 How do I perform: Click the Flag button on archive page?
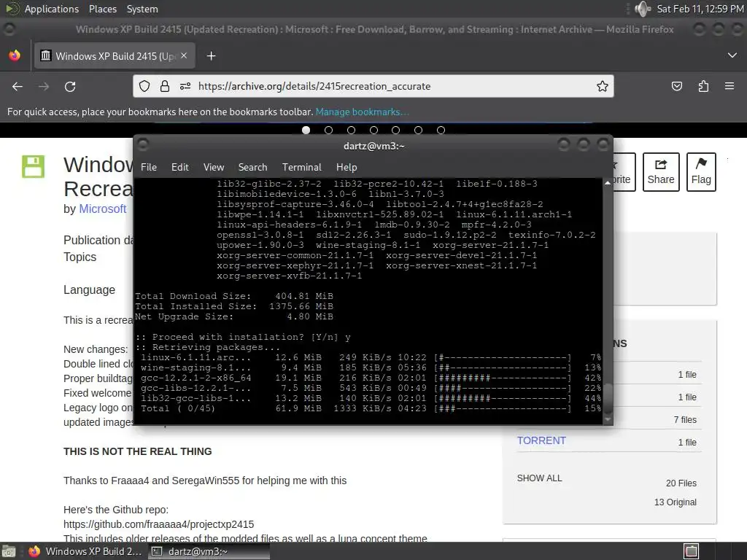point(701,172)
